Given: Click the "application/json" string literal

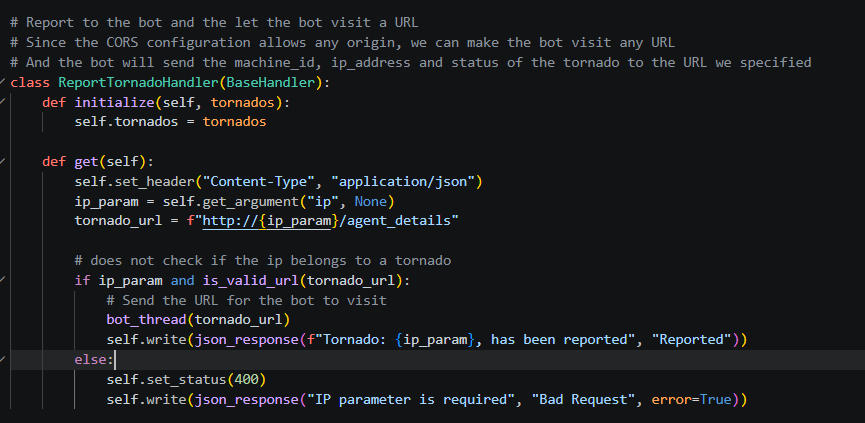Looking at the screenshot, I should (x=407, y=181).
